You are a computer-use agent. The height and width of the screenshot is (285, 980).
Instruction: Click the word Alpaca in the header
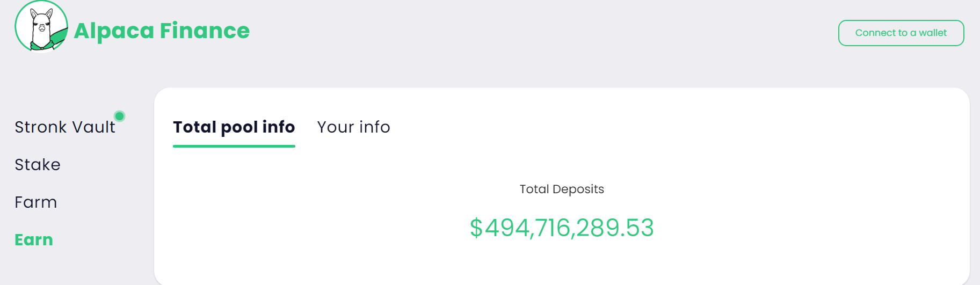click(114, 31)
